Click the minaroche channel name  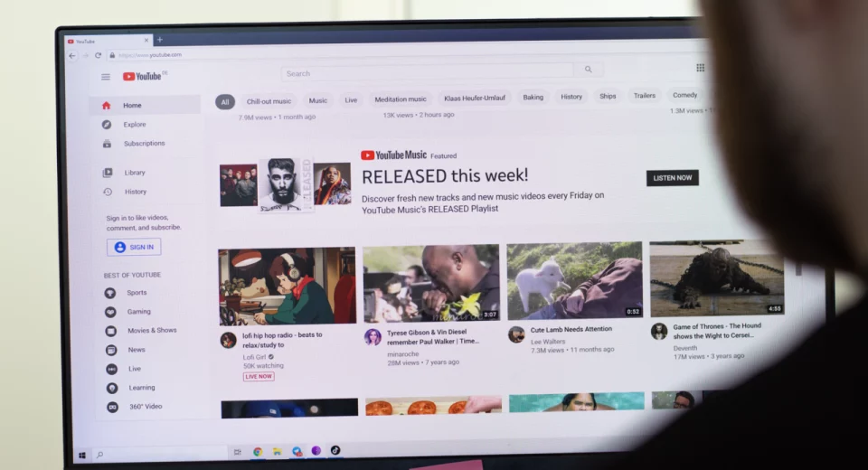tap(402, 354)
